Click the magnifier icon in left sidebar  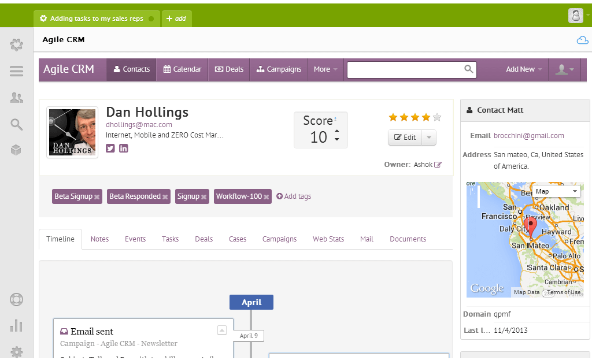point(16,124)
